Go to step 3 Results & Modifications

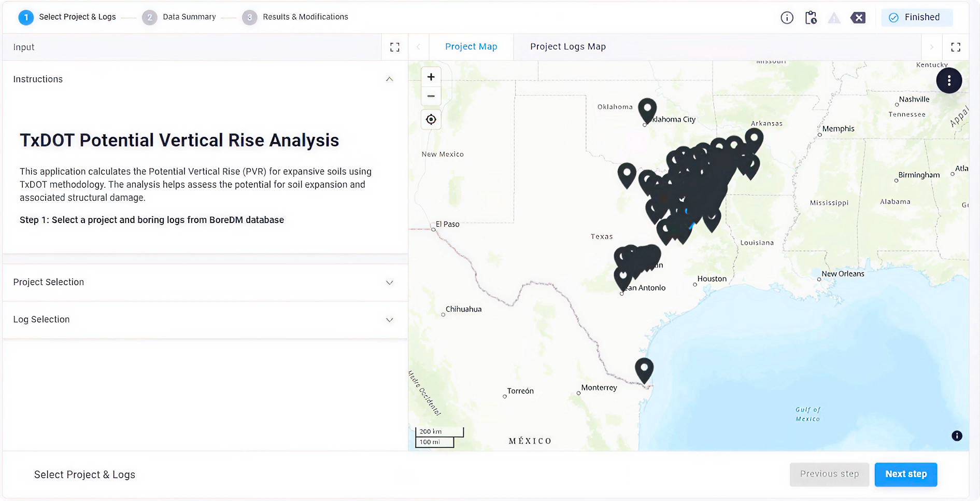[295, 17]
